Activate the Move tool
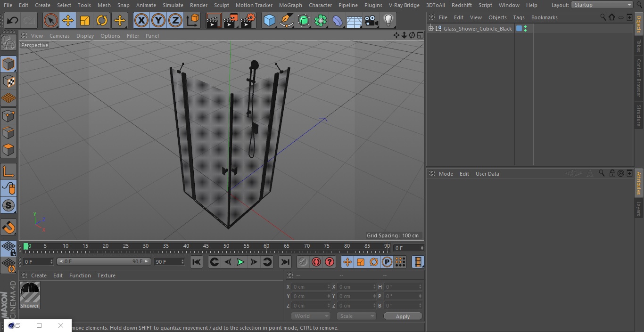This screenshot has height=332, width=644. click(x=68, y=21)
